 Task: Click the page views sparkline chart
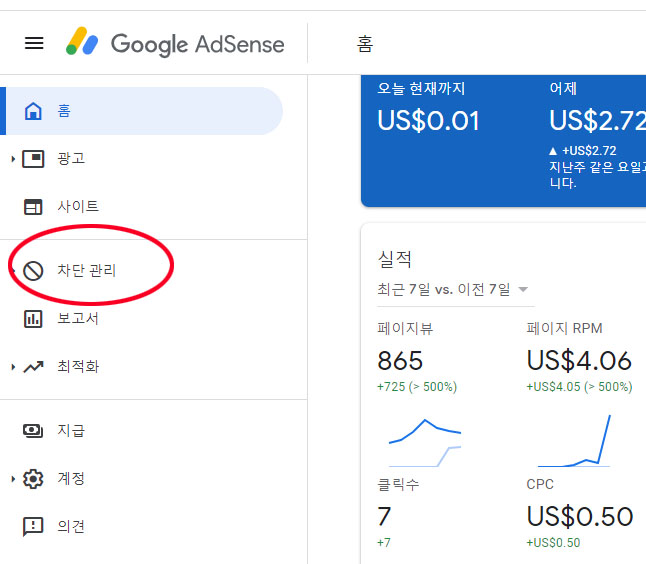[425, 443]
